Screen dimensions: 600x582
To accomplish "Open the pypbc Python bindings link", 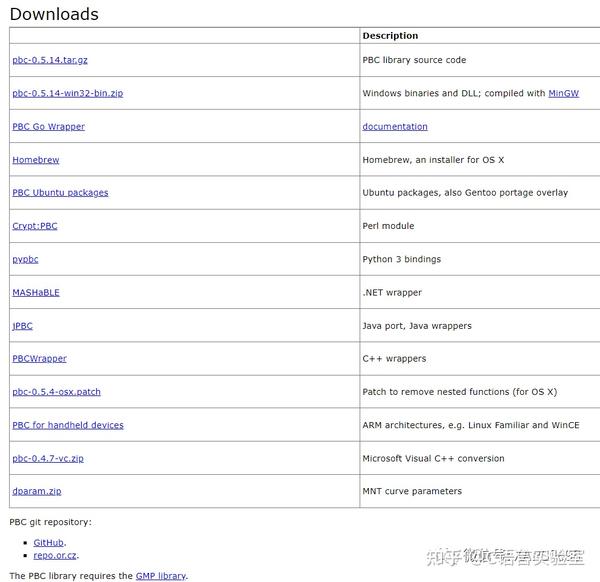I will [25, 259].
